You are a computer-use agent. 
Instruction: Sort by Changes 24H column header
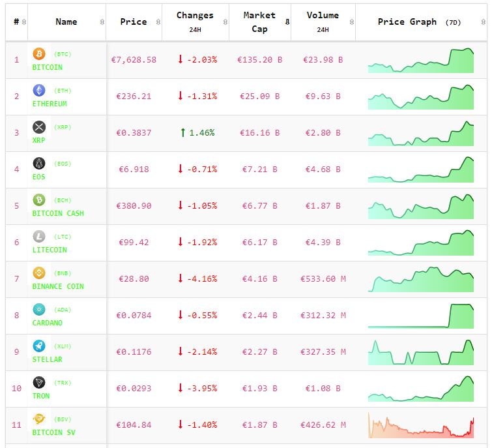(x=195, y=22)
